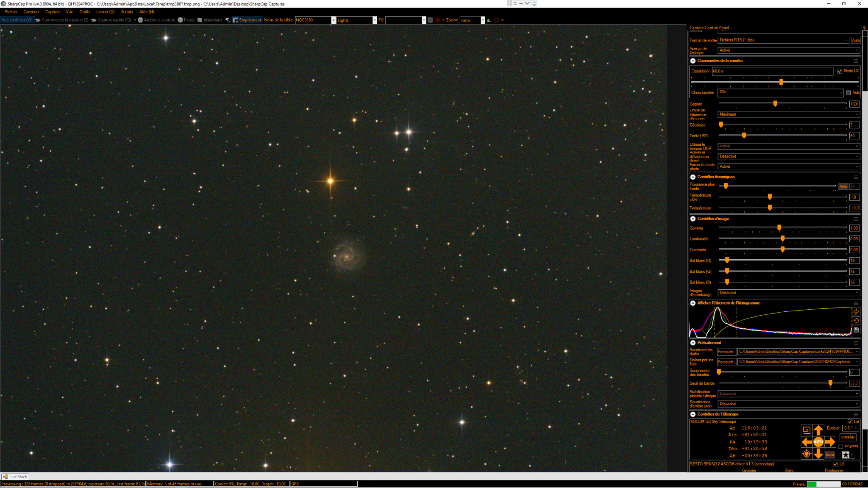Screen dimensions: 868x488
Task: Check the 'se garer' park checkbox
Action: [840, 446]
